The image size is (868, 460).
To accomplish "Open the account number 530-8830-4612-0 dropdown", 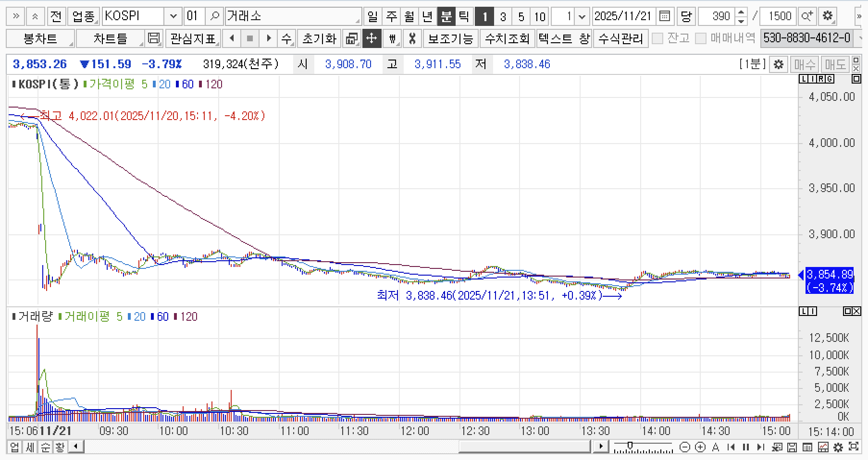I will coord(857,38).
